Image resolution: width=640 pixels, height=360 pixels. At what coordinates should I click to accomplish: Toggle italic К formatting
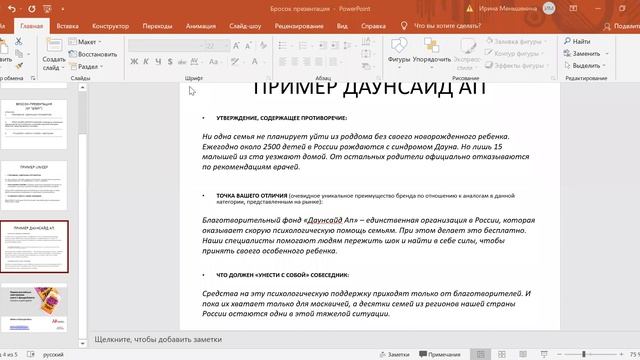click(146, 62)
